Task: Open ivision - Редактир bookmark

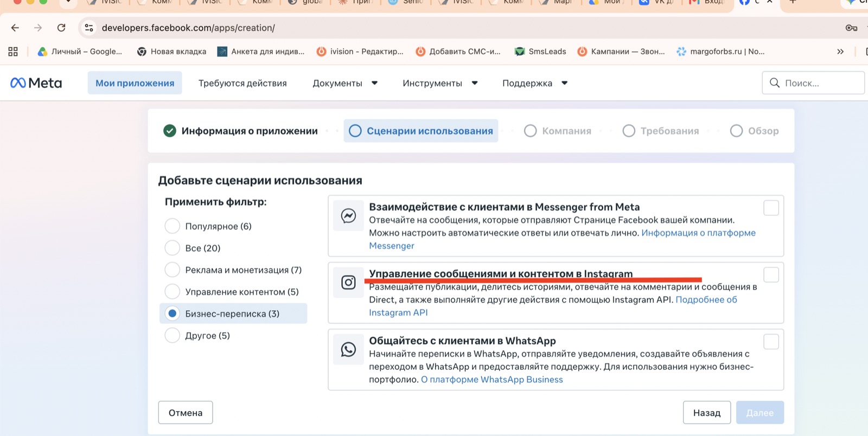Action: pyautogui.click(x=360, y=52)
